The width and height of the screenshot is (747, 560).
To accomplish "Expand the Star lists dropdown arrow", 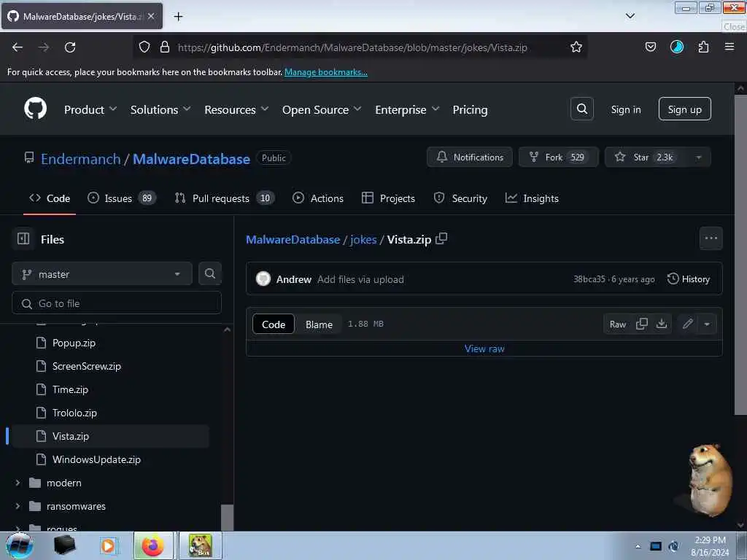I will (698, 157).
